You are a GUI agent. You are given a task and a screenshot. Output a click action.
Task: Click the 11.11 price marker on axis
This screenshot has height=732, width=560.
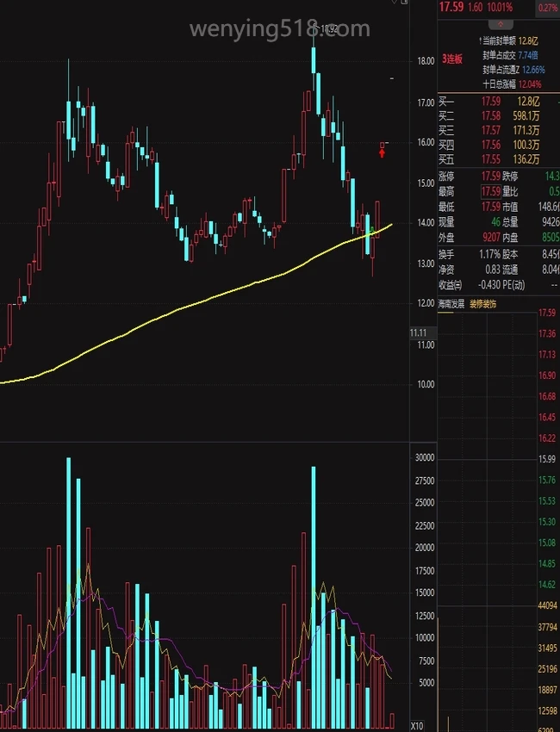pos(419,332)
